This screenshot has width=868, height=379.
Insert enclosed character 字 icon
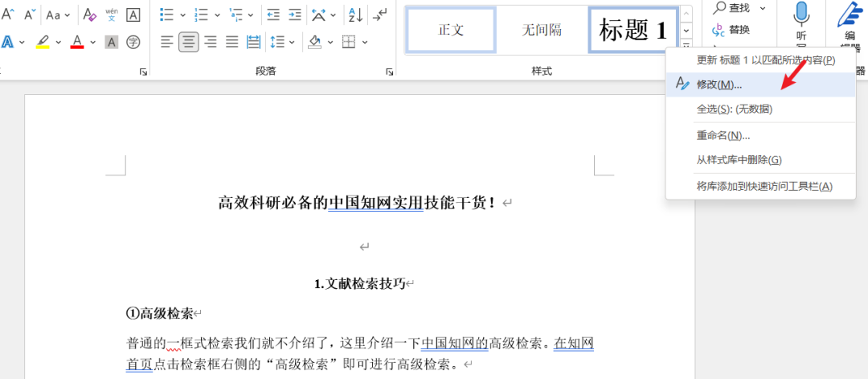pyautogui.click(x=133, y=42)
